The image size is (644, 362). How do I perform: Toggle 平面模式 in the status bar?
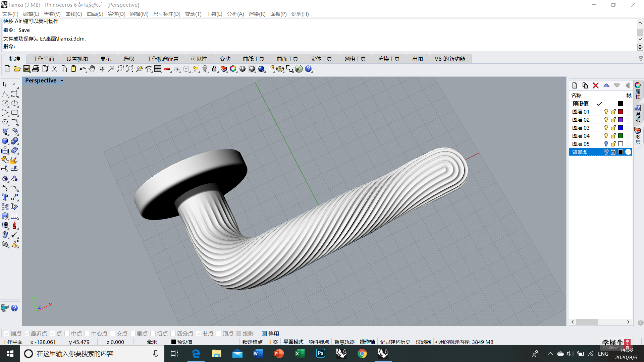[293, 342]
